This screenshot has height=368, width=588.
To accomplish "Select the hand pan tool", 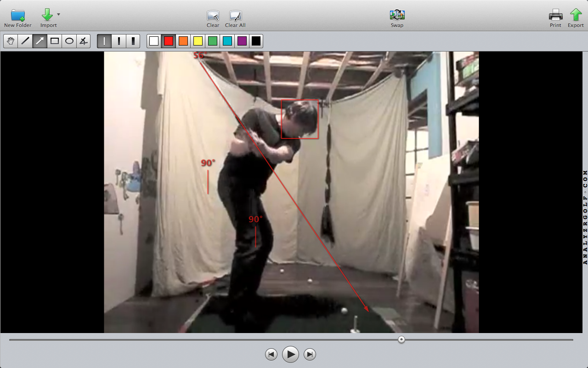I will point(11,41).
